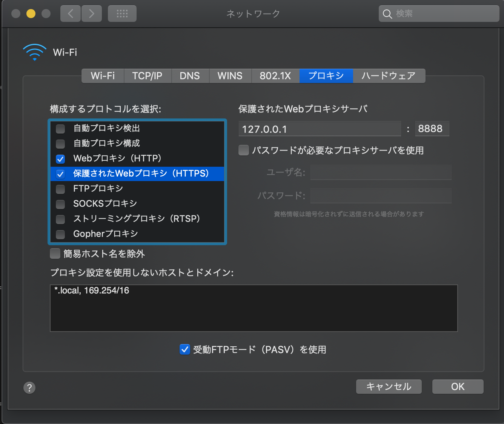Uncheck 保護されたWebプロキシ（HTTPS）
This screenshot has width=504, height=424.
[x=60, y=174]
